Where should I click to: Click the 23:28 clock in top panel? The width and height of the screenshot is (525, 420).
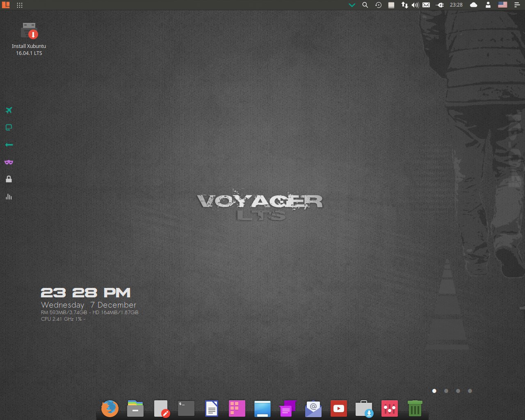(x=456, y=5)
